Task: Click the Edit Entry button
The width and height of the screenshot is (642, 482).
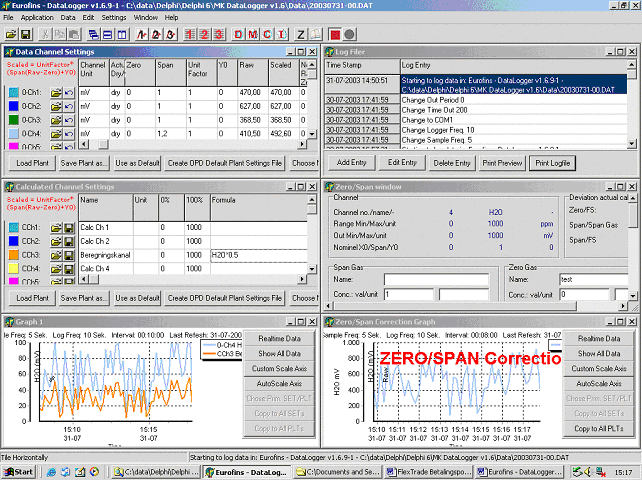Action: click(402, 163)
